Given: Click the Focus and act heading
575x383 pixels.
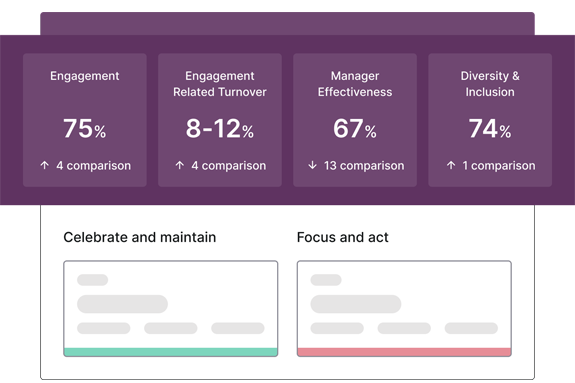Looking at the screenshot, I should pos(343,237).
